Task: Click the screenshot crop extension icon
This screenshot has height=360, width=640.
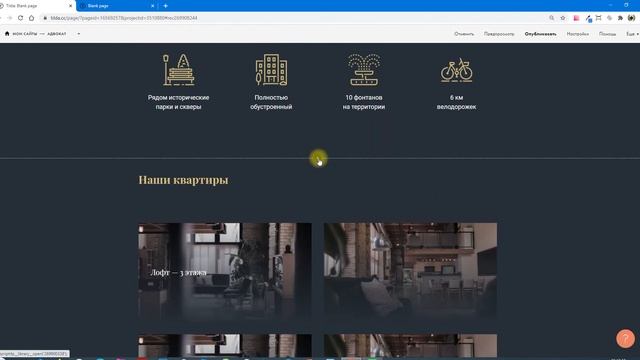Action: (598, 18)
